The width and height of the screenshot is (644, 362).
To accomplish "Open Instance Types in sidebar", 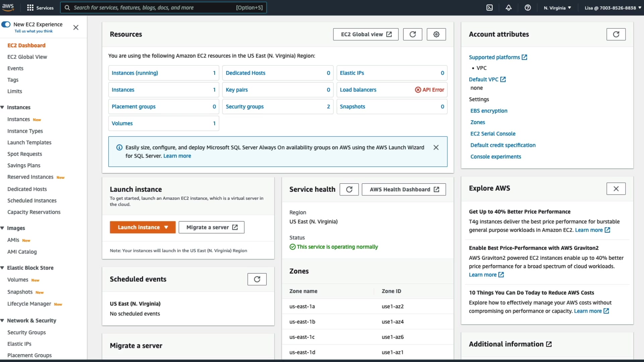I will (x=25, y=131).
